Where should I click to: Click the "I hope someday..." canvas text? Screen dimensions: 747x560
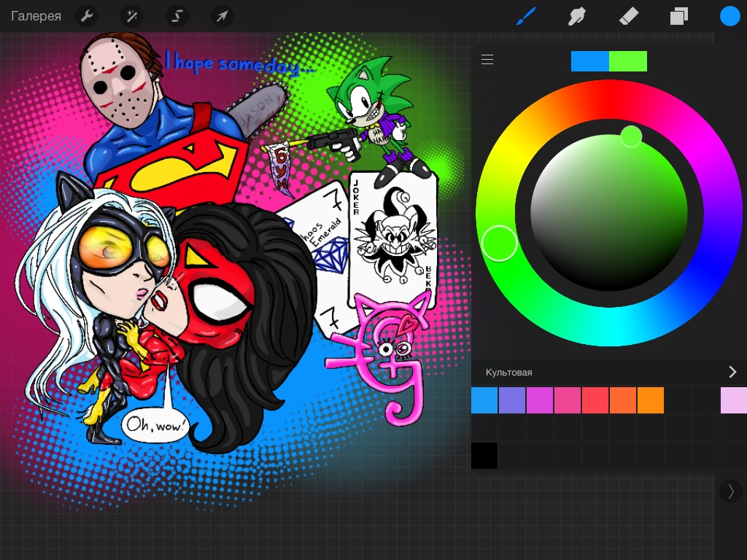pos(239,64)
